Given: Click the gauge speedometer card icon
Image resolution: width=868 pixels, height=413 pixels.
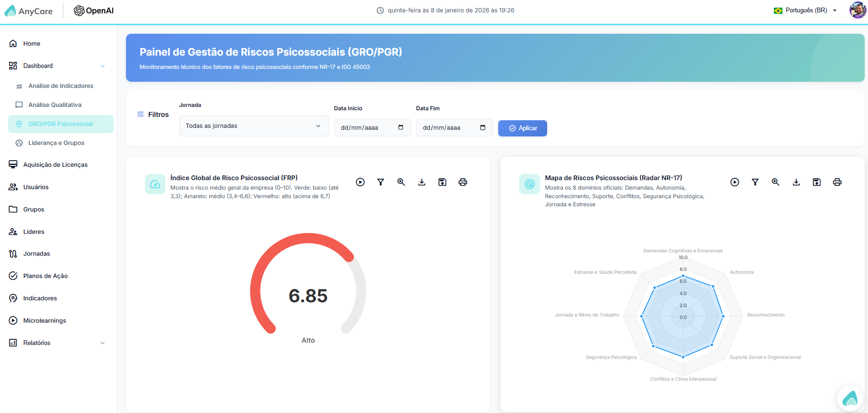Looking at the screenshot, I should click(155, 184).
